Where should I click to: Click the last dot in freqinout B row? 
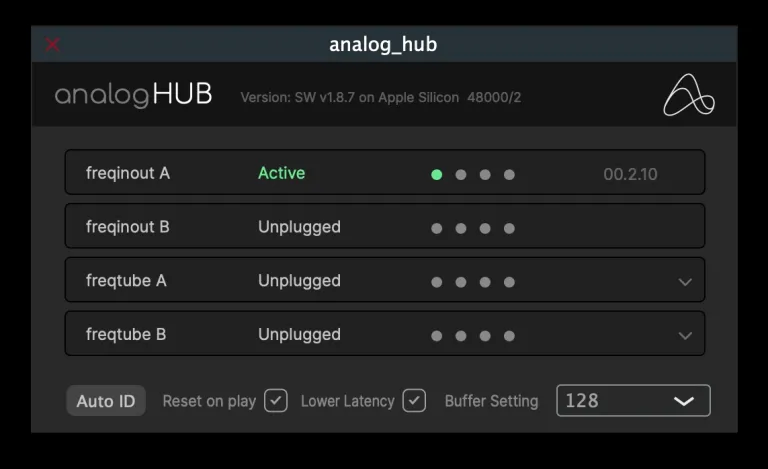(x=509, y=228)
